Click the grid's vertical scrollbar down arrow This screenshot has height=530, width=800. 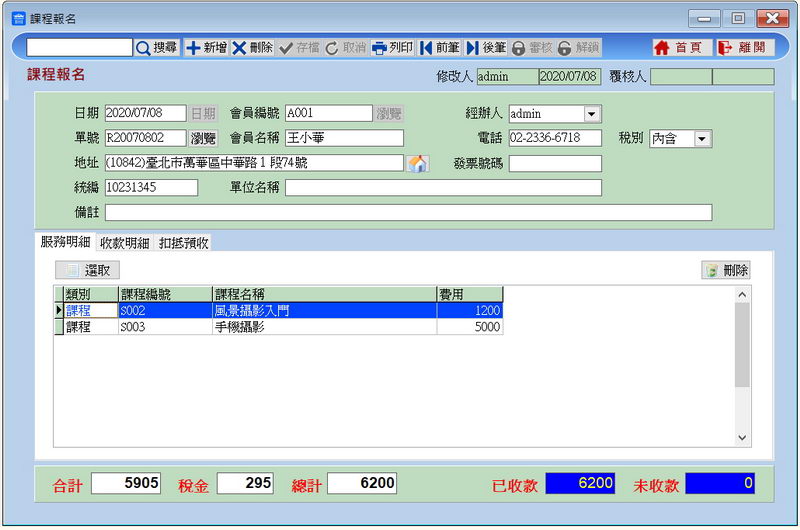point(742,438)
